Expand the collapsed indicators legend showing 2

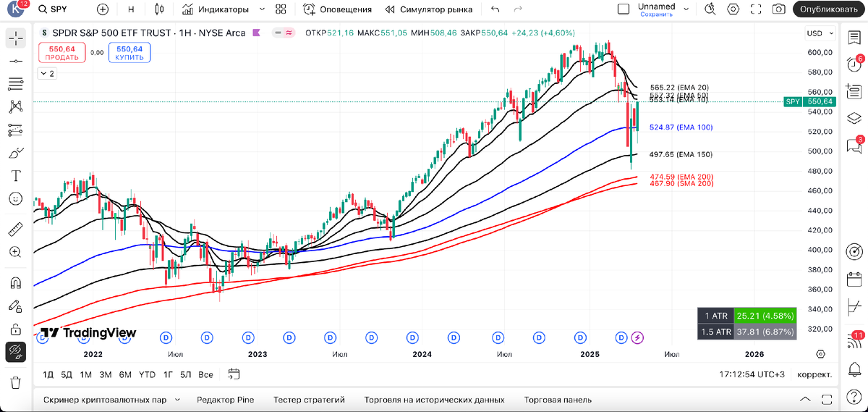[47, 74]
